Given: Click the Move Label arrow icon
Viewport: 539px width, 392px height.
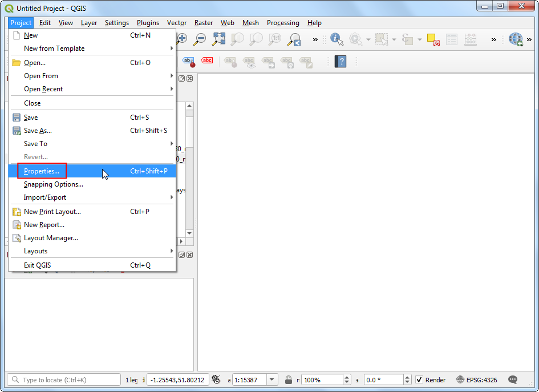Looking at the screenshot, I should tap(268, 62).
